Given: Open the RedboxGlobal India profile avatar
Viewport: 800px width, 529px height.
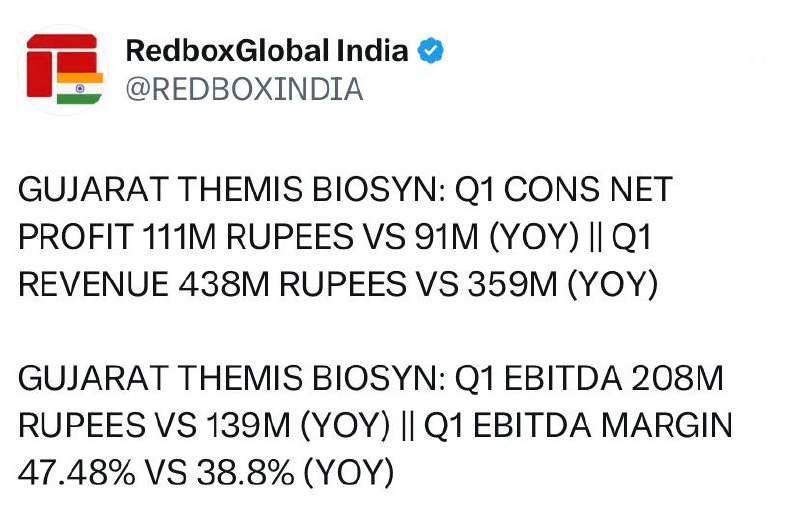Looking at the screenshot, I should pos(63,69).
